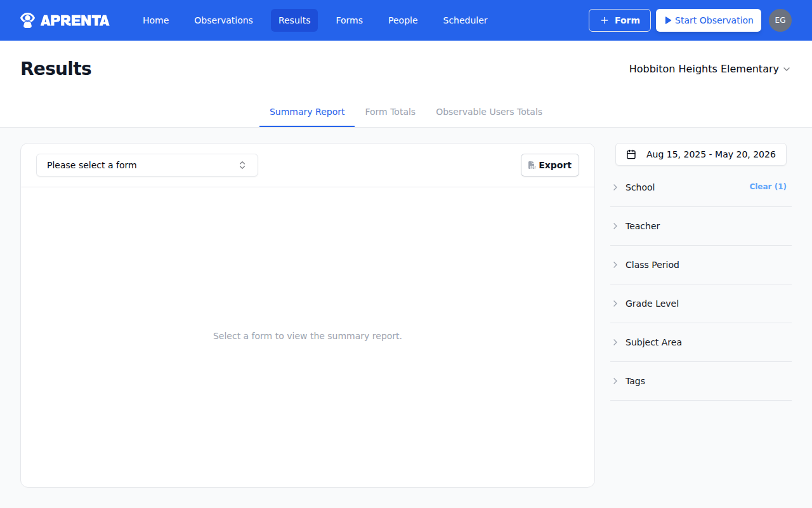
Task: Click the Aprenta owl logo
Action: pos(27,20)
